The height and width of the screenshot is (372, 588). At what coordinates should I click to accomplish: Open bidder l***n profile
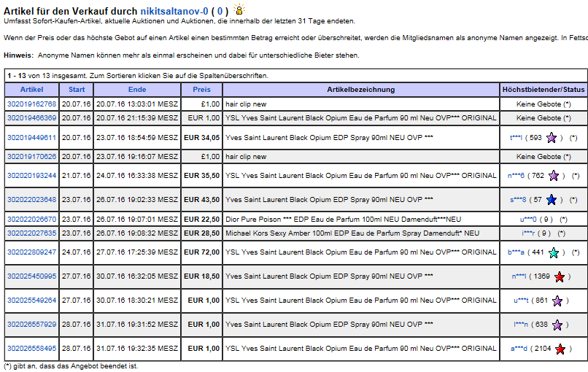pos(521,324)
